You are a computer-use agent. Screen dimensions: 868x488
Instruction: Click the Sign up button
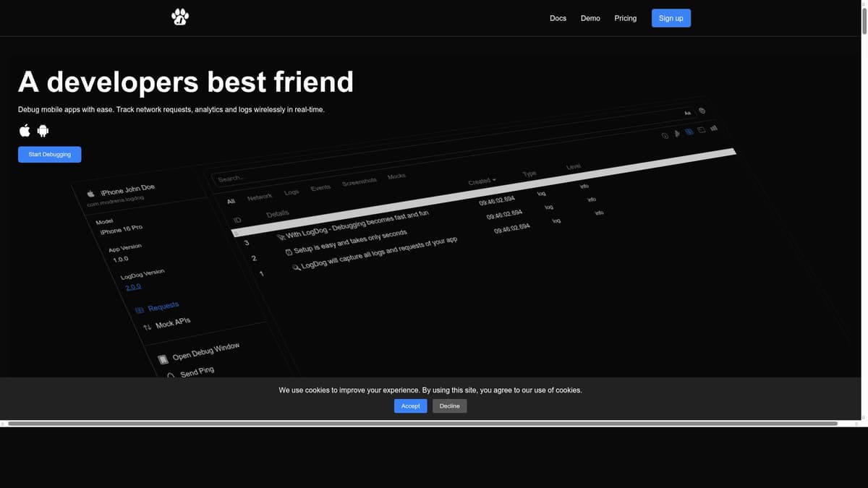coord(671,18)
